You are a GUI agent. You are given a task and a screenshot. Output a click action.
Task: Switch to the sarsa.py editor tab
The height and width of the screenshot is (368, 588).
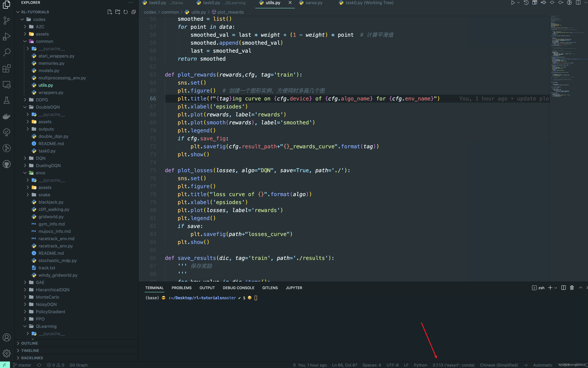coord(314,3)
